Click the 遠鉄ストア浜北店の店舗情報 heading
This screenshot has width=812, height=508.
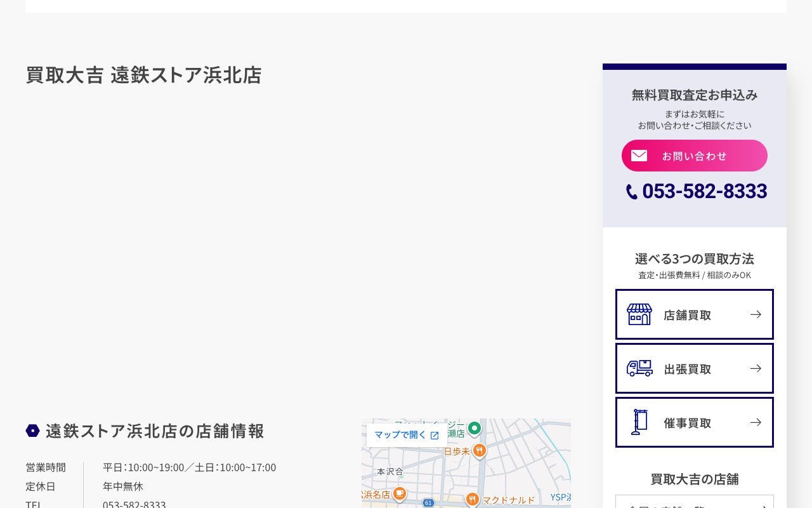[155, 431]
